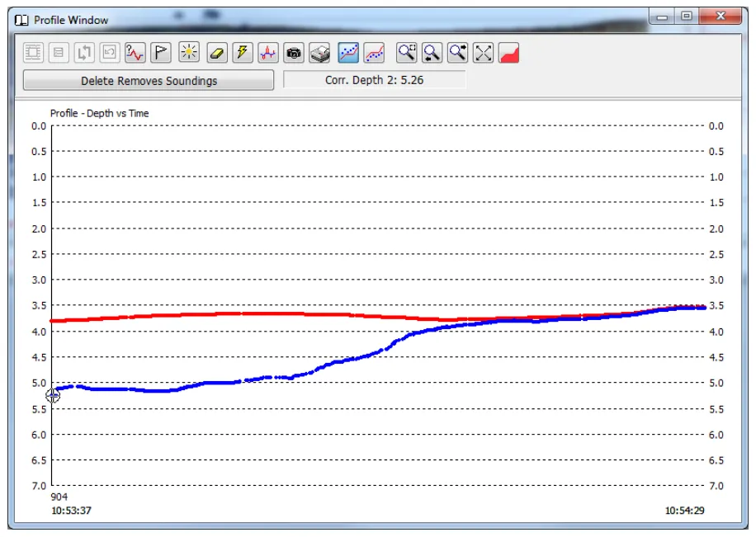
Task: Click the greyed select-block icon, first in toolbar
Action: 33,53
